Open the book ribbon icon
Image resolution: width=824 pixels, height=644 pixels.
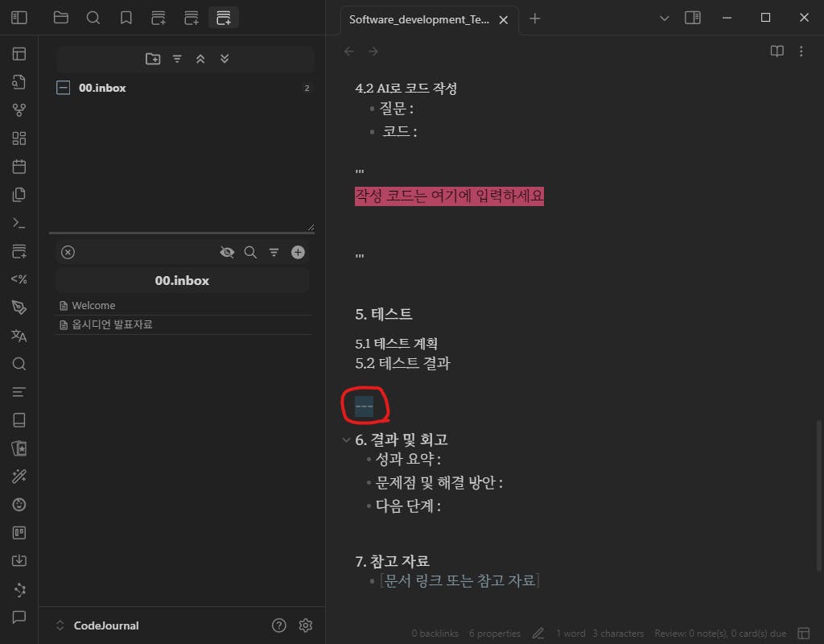19,420
